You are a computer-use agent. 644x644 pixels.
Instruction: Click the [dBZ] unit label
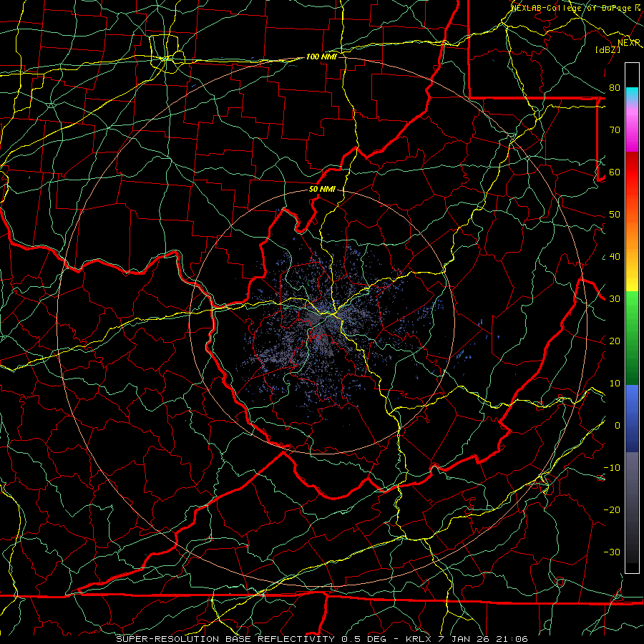608,49
